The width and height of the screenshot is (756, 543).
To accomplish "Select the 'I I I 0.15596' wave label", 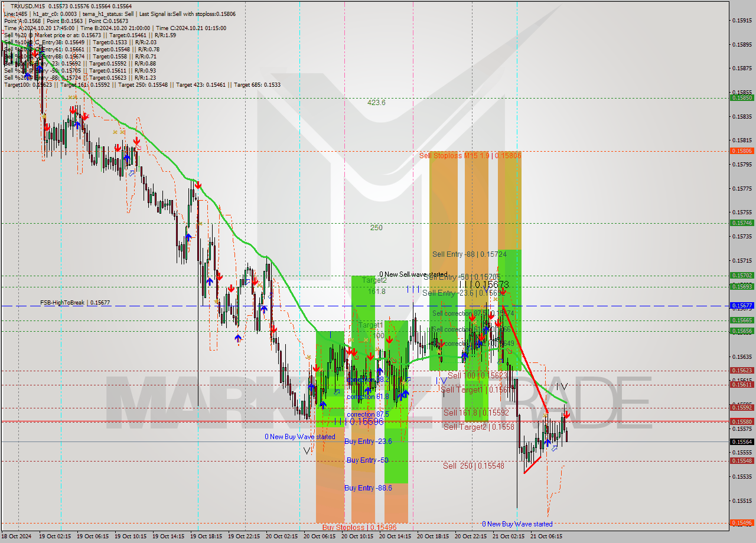I will (359, 422).
